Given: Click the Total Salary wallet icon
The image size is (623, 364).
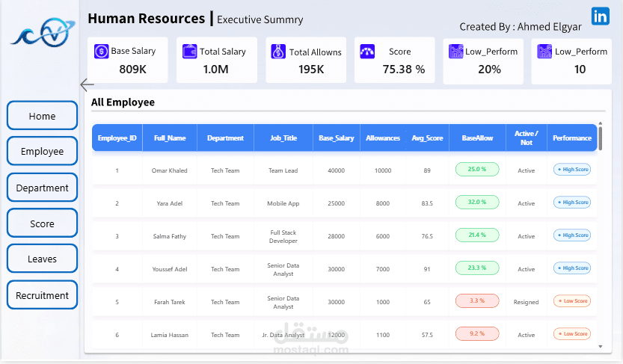Looking at the screenshot, I should [x=189, y=52].
